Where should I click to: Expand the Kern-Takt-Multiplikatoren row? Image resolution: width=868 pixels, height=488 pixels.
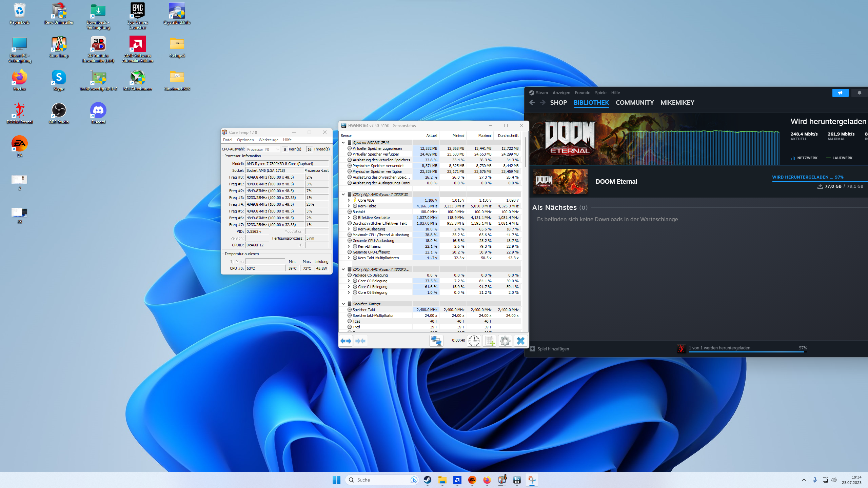[x=349, y=258]
